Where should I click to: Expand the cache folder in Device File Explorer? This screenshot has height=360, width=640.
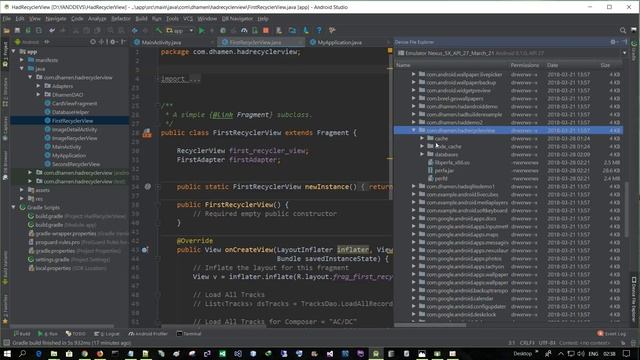coord(422,138)
